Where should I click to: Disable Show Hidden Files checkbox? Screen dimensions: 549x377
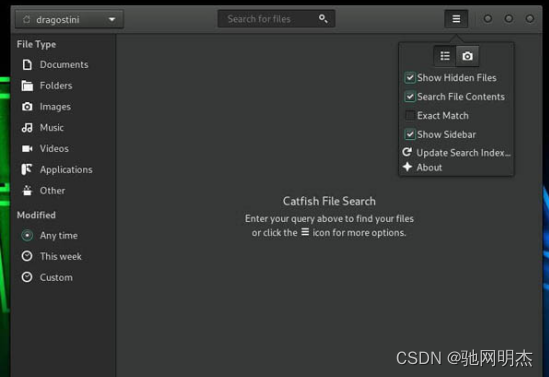410,77
